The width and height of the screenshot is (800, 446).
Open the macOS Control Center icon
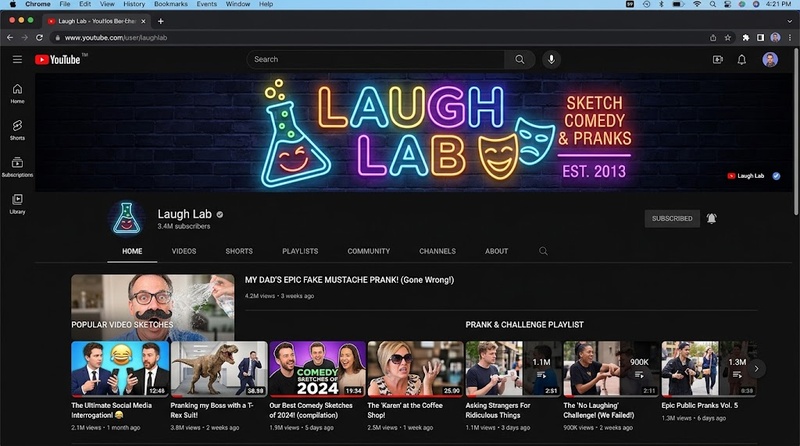[728, 4]
